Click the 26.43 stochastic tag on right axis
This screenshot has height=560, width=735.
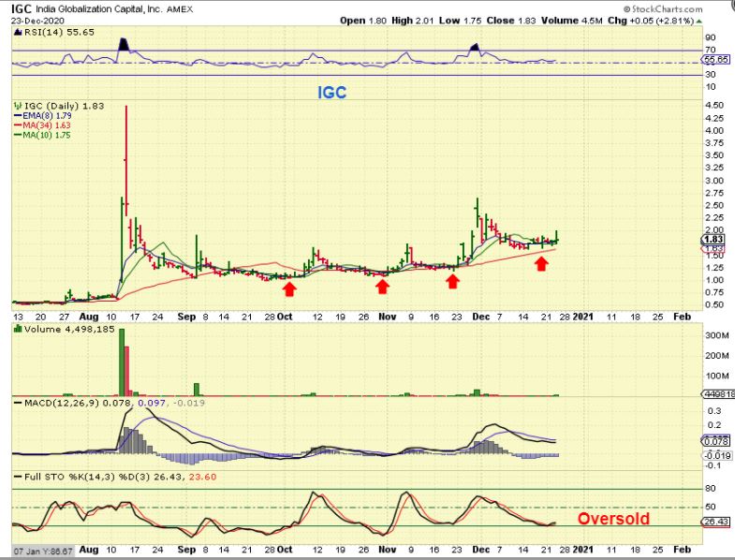(x=715, y=522)
